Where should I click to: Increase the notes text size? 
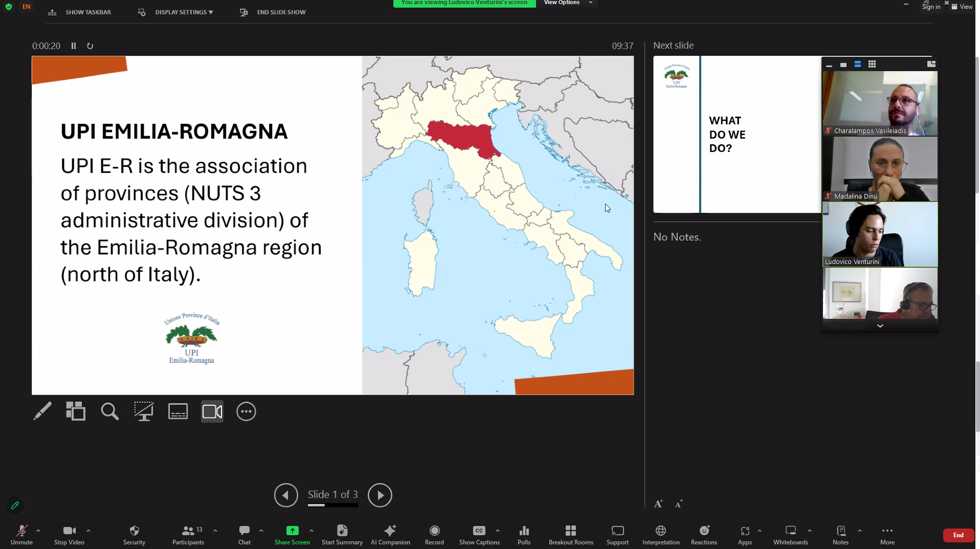[658, 504]
